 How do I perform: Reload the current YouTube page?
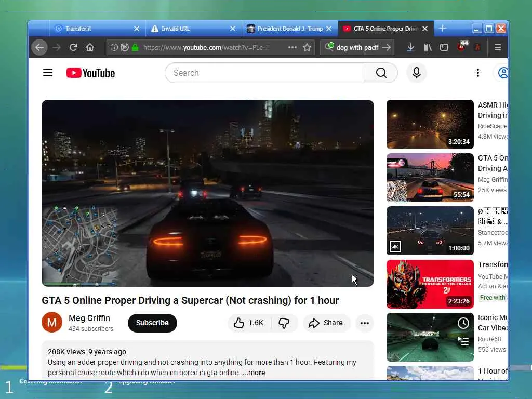tap(73, 47)
